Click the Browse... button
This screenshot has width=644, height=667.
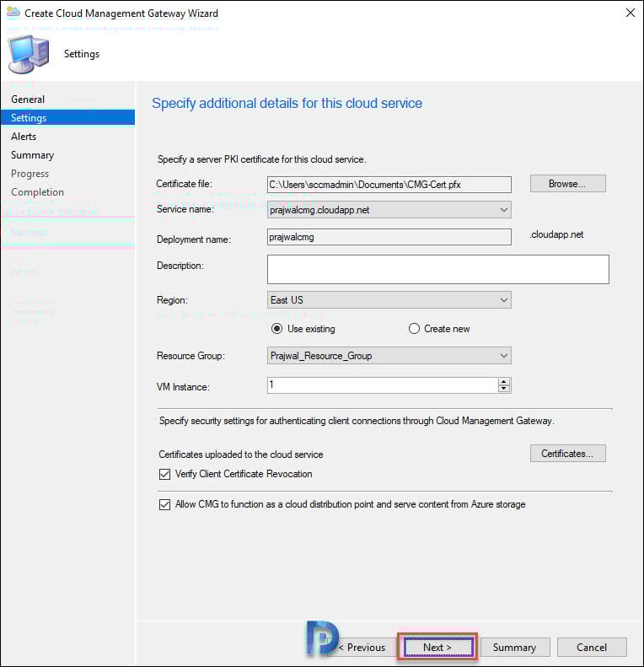point(567,184)
